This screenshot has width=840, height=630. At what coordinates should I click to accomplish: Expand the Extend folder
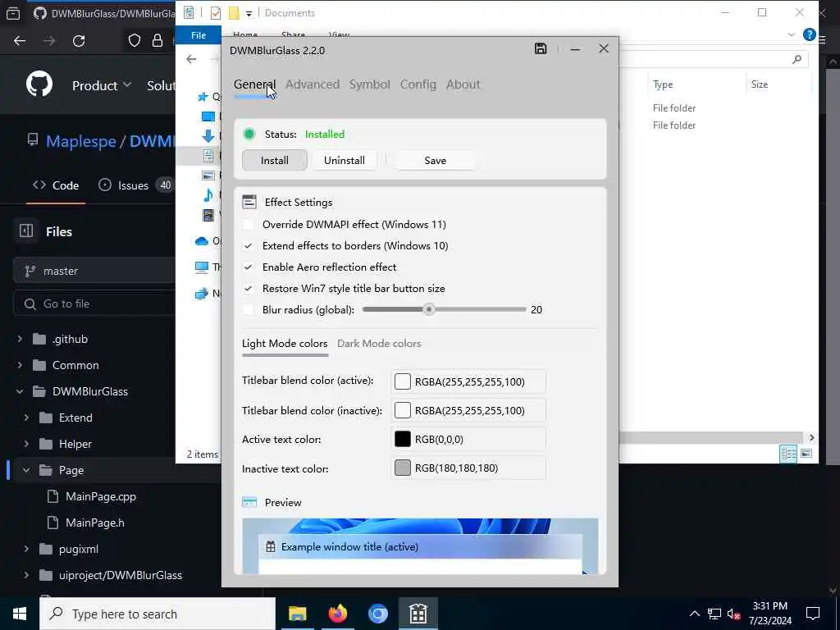click(26, 418)
